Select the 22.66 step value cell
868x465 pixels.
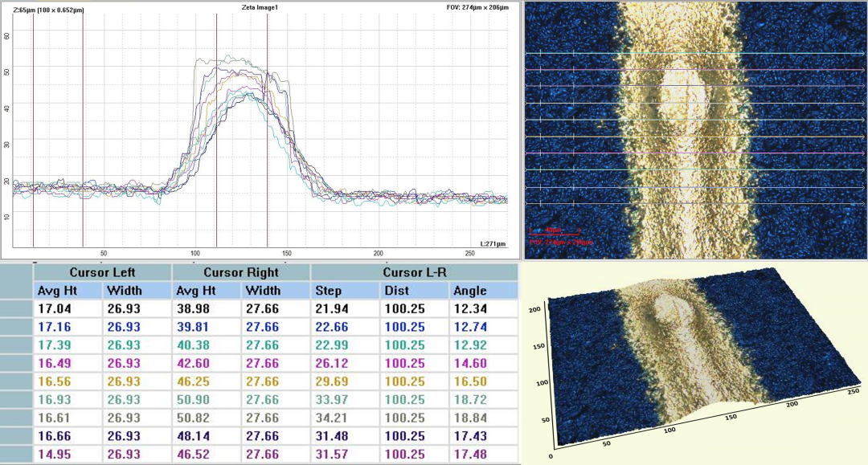(345, 327)
